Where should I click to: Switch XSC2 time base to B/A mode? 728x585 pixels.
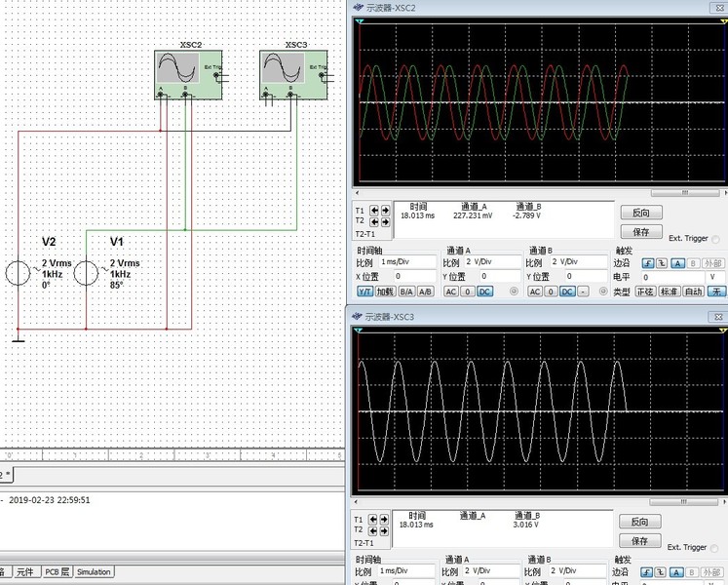click(405, 292)
